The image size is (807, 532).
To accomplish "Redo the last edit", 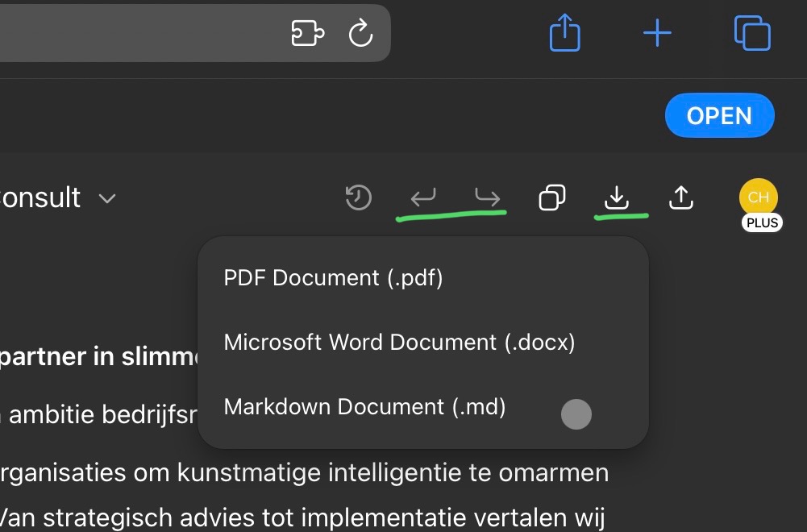I will (487, 197).
